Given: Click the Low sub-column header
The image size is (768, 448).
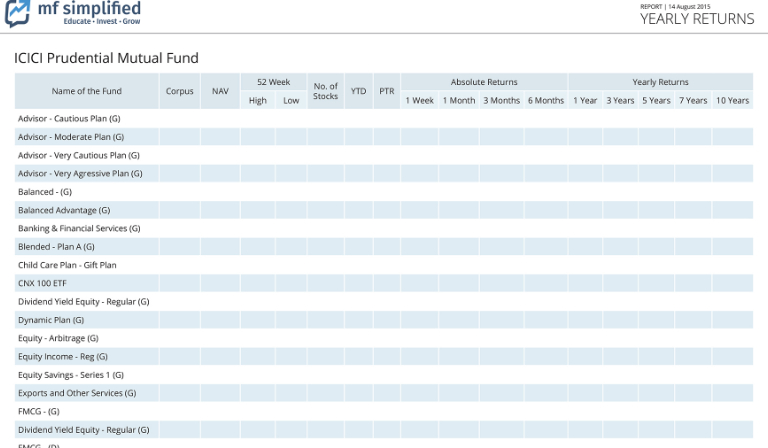Looking at the screenshot, I should coord(291,100).
